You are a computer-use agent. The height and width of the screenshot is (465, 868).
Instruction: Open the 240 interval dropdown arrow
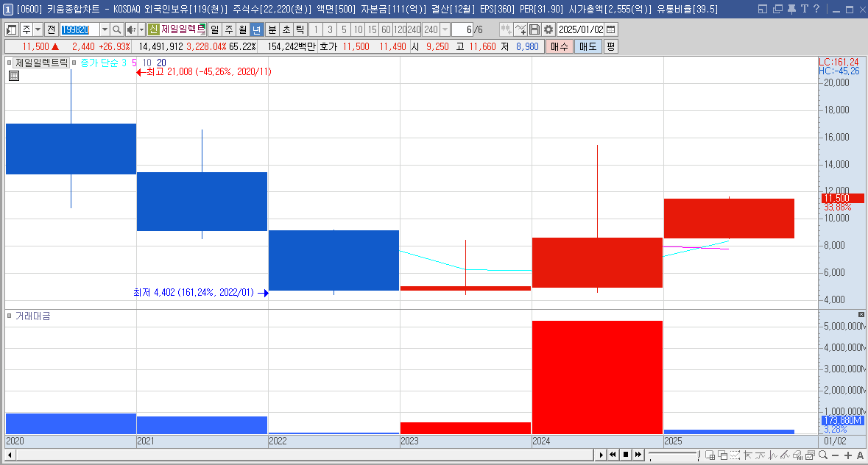pos(445,30)
